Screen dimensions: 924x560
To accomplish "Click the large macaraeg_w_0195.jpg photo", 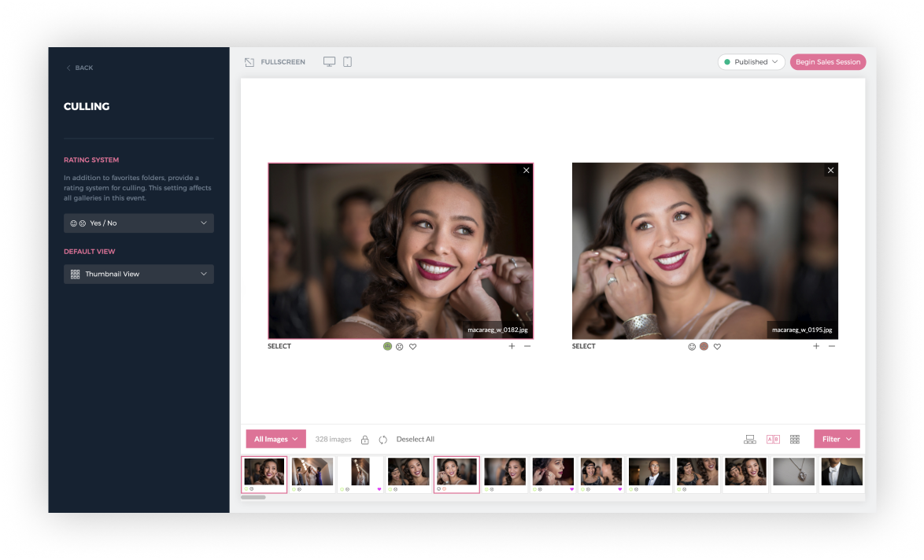I will (704, 251).
